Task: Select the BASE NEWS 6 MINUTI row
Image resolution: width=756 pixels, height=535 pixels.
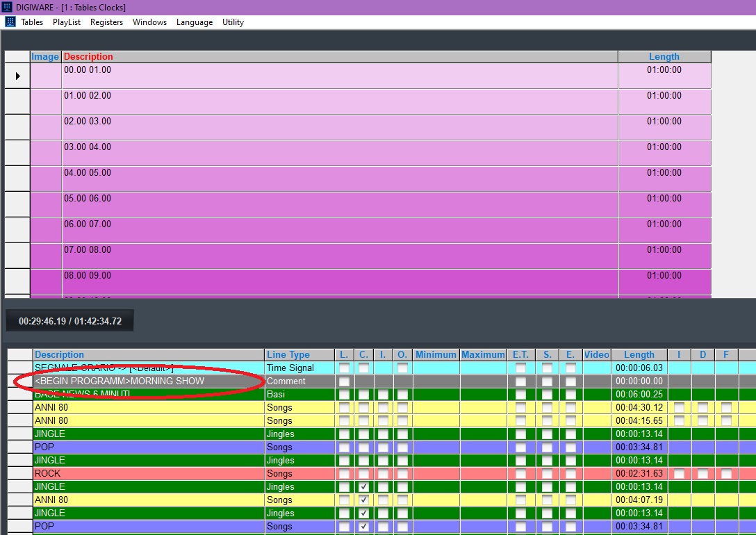Action: pyautogui.click(x=148, y=395)
